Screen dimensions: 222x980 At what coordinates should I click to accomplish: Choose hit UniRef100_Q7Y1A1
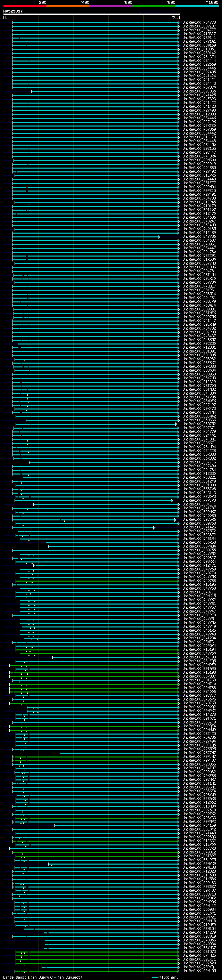[199, 41]
